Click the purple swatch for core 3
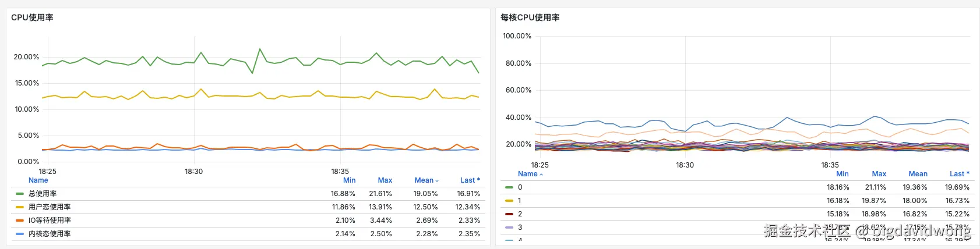 [x=509, y=227]
